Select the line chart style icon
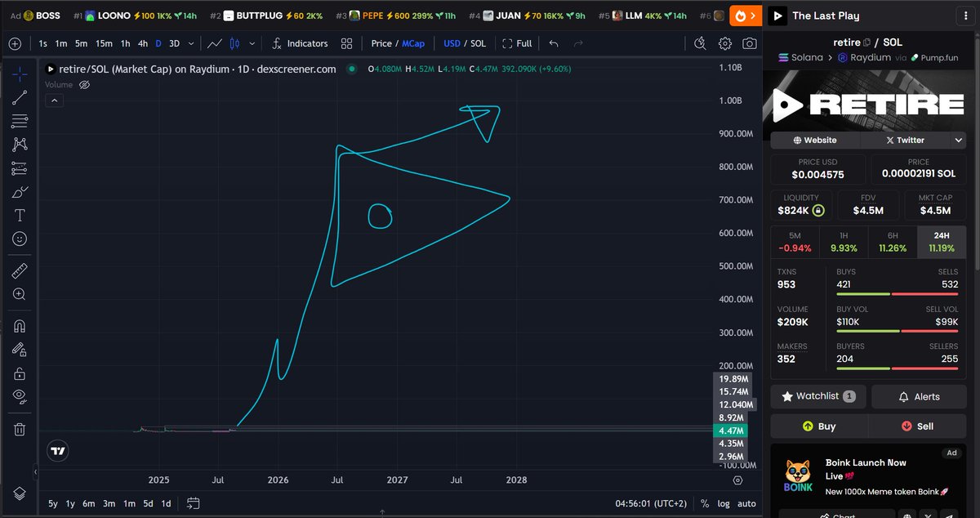Screen dimensions: 980x518 (215, 43)
